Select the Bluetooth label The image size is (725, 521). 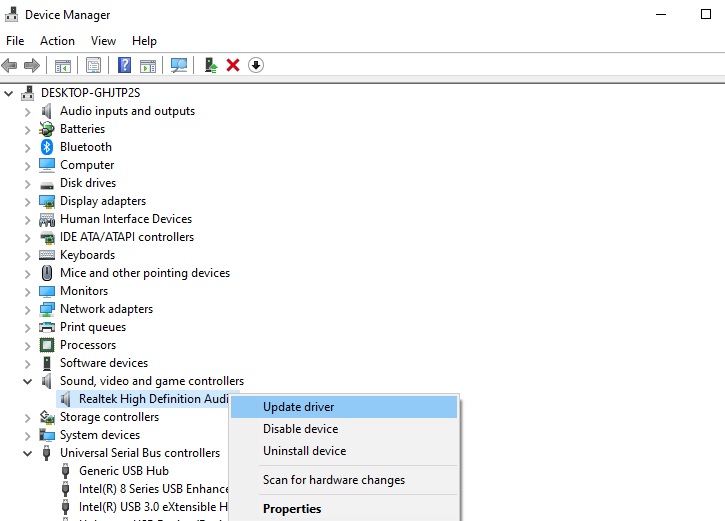tap(86, 147)
